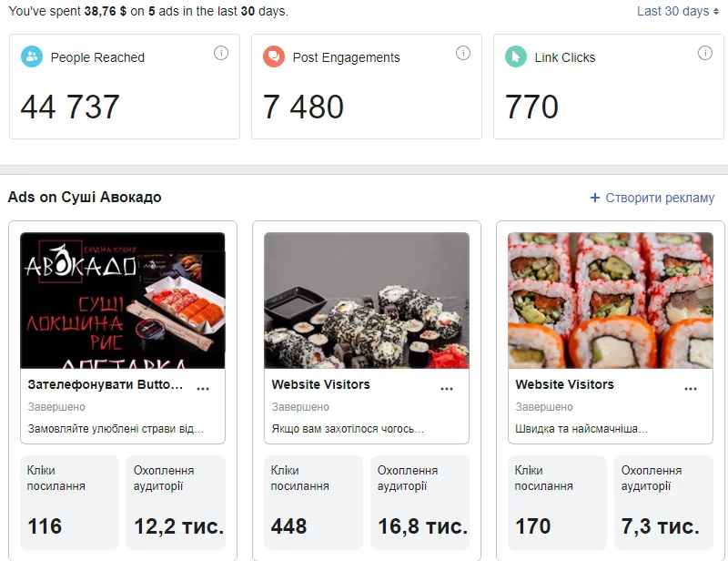Viewport: 728px width, 561px height.
Task: Click the 7,3 тис. audience reach box
Action: tap(663, 503)
